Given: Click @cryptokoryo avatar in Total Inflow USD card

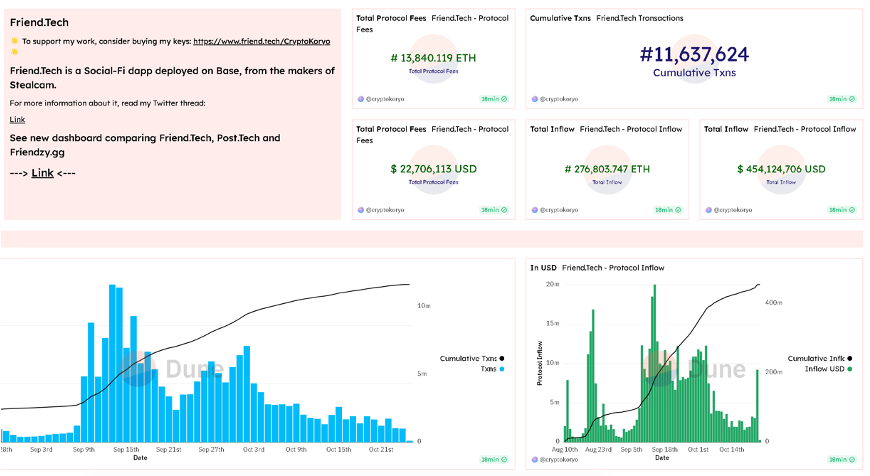Looking at the screenshot, I should (x=709, y=210).
